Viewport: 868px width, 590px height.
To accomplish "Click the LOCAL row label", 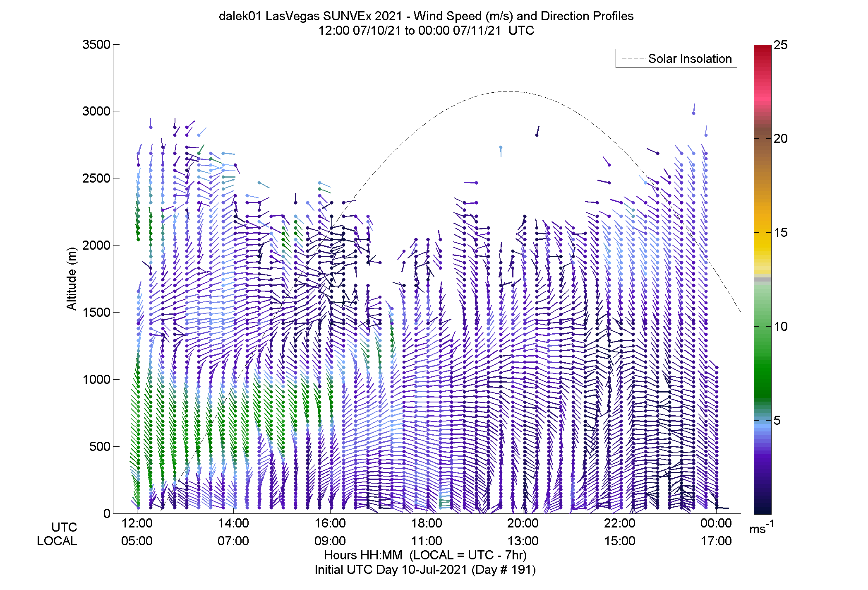I will point(57,541).
